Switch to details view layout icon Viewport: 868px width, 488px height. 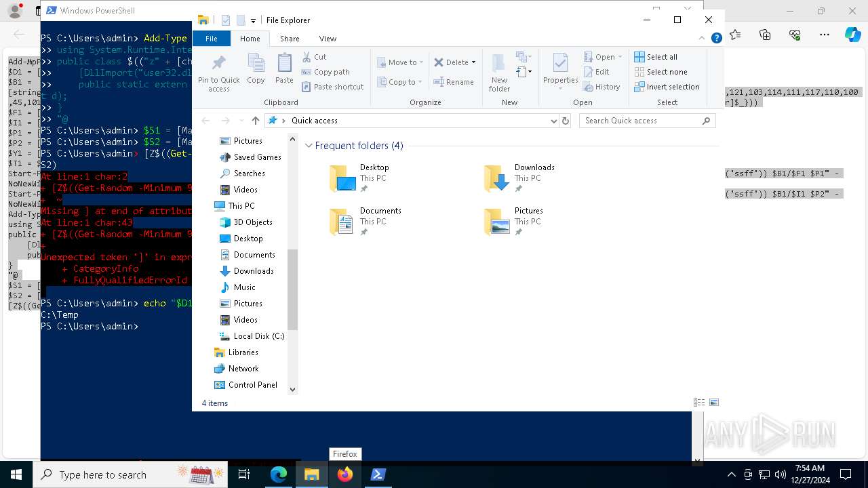click(x=699, y=403)
